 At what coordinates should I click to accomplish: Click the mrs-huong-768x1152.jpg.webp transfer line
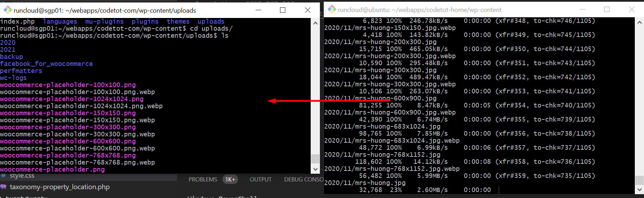pyautogui.click(x=392, y=169)
